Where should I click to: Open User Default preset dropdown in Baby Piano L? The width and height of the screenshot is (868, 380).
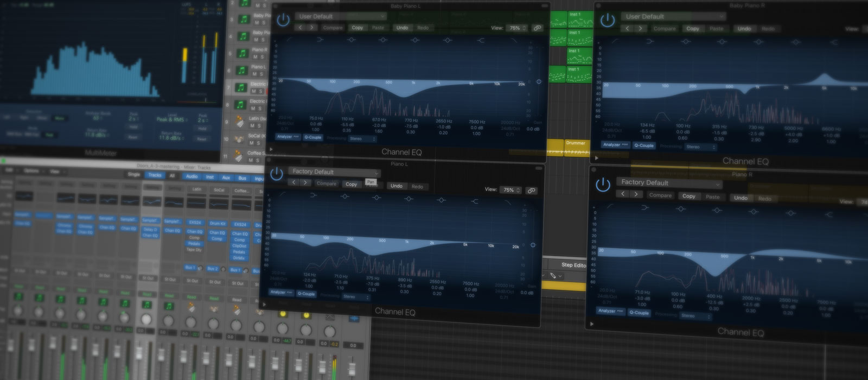click(341, 16)
